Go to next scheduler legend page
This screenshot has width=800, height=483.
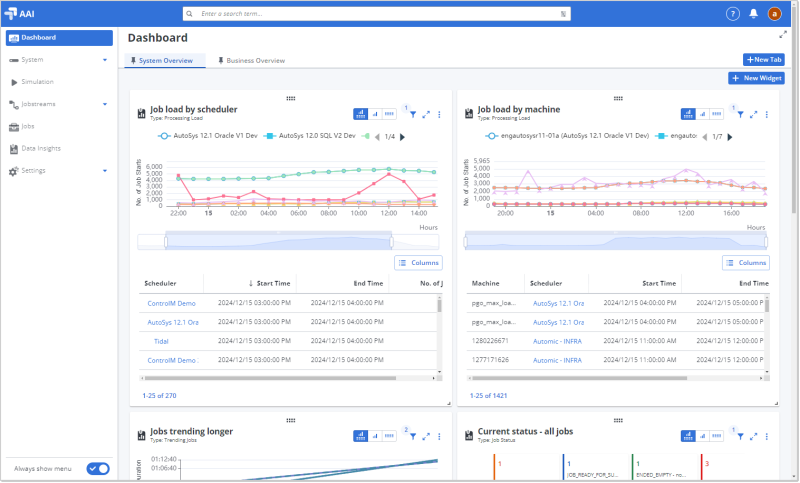403,137
